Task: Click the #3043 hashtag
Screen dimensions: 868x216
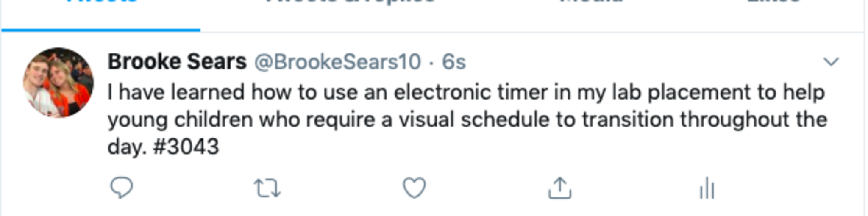Action: [x=186, y=147]
